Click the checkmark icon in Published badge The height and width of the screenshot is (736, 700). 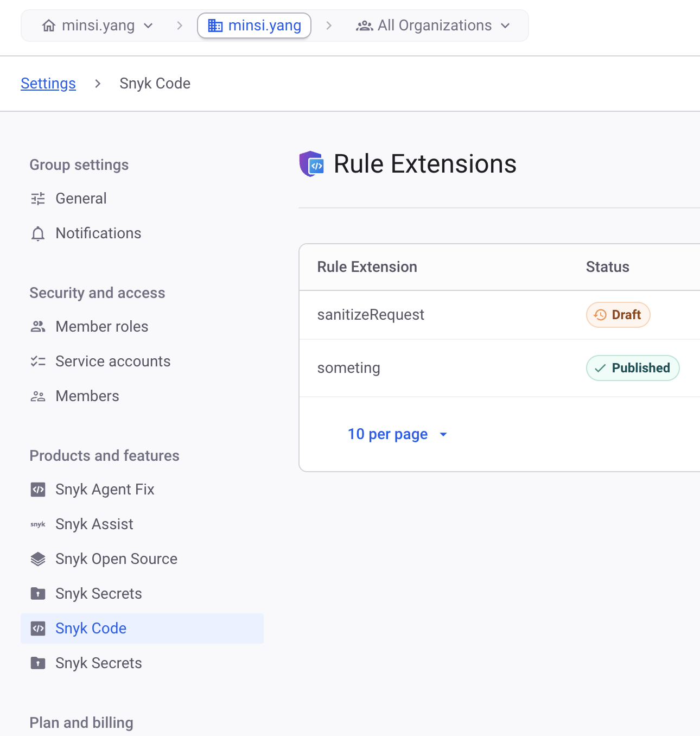[600, 368]
